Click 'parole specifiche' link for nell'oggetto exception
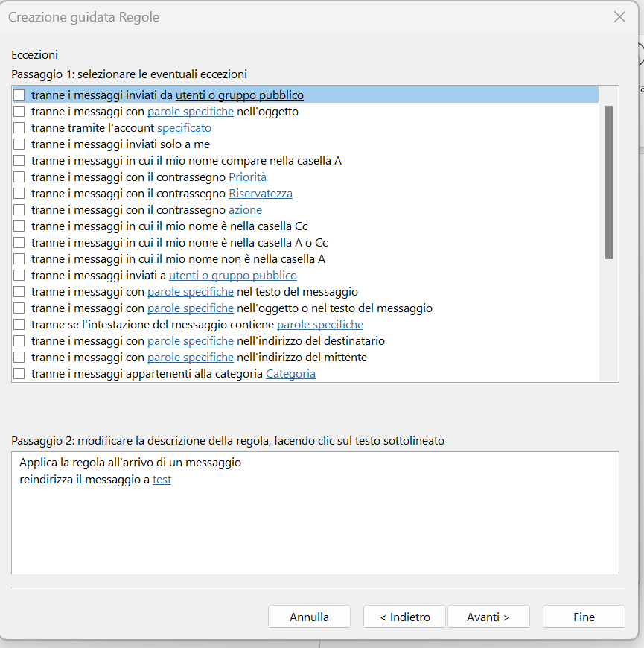Image resolution: width=644 pixels, height=648 pixels. 191,112
